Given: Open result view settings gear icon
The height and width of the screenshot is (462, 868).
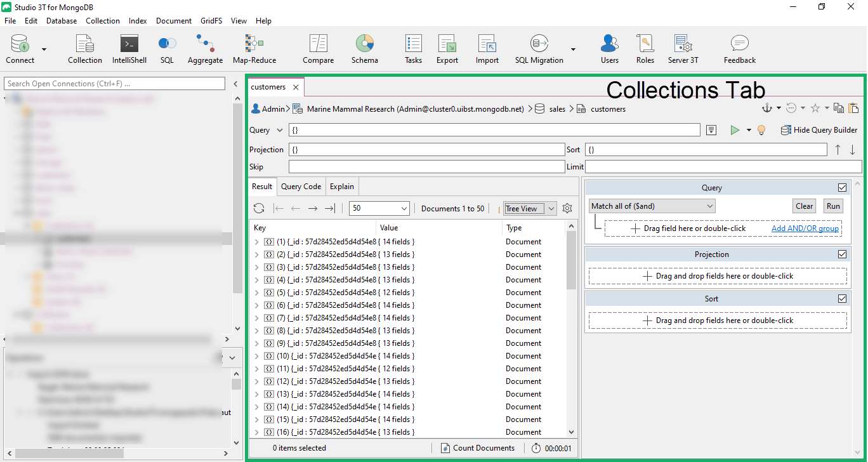Looking at the screenshot, I should coord(567,208).
